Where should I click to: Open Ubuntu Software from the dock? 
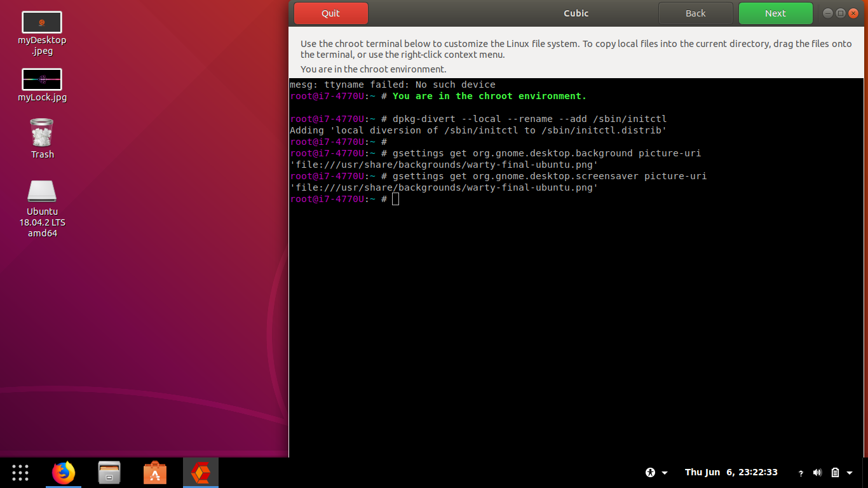pos(155,472)
